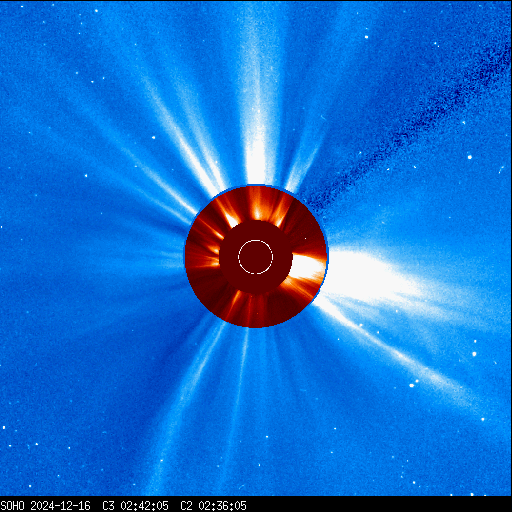This screenshot has width=512, height=512.
Task: Click the white solar disk outline circle
Action: click(x=256, y=257)
